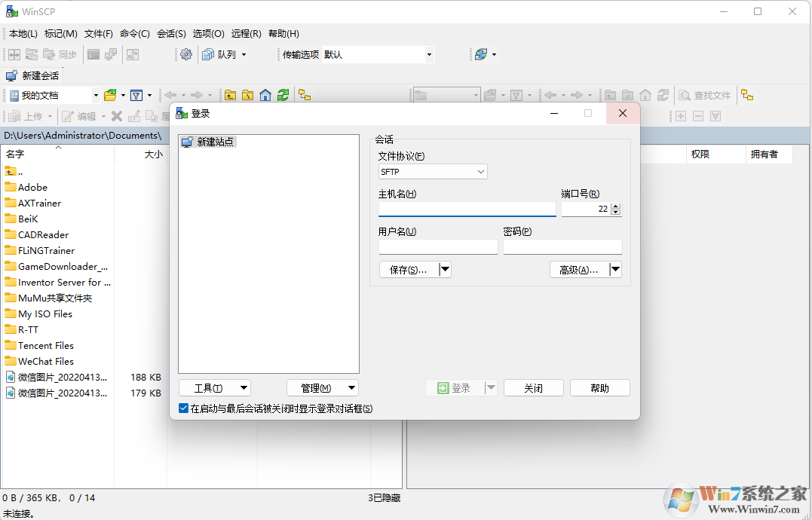
Task: Click the 登录 (Login) button
Action: point(457,387)
